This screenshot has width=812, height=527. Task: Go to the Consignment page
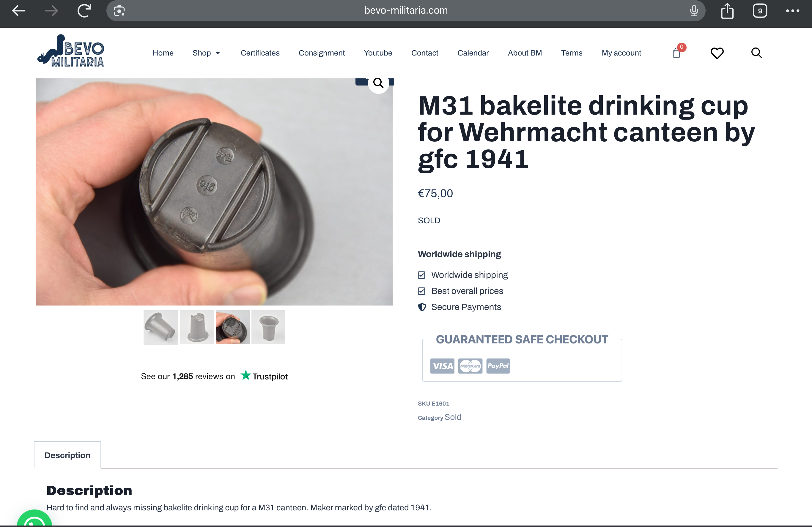point(321,53)
